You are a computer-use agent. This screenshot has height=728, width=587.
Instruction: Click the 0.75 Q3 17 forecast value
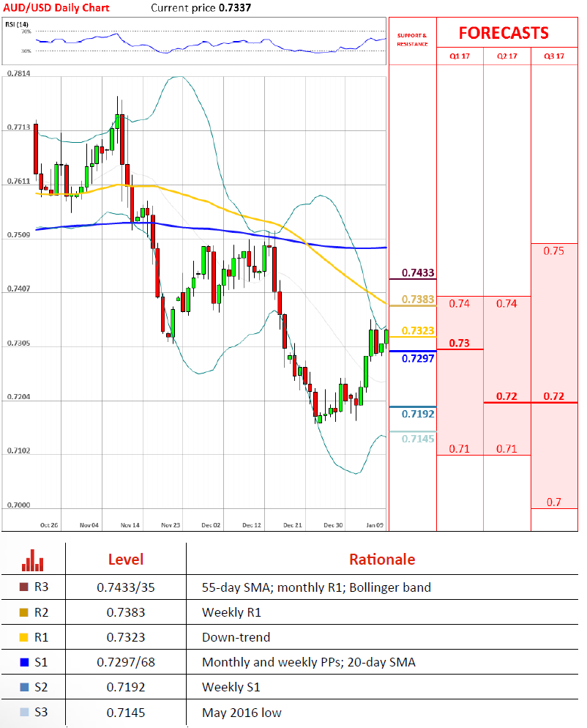(x=553, y=250)
